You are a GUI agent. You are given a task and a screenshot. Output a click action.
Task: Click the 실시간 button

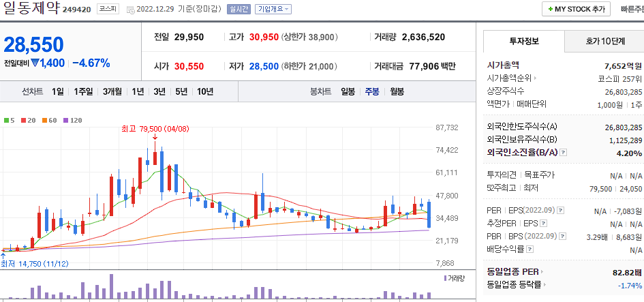(239, 9)
